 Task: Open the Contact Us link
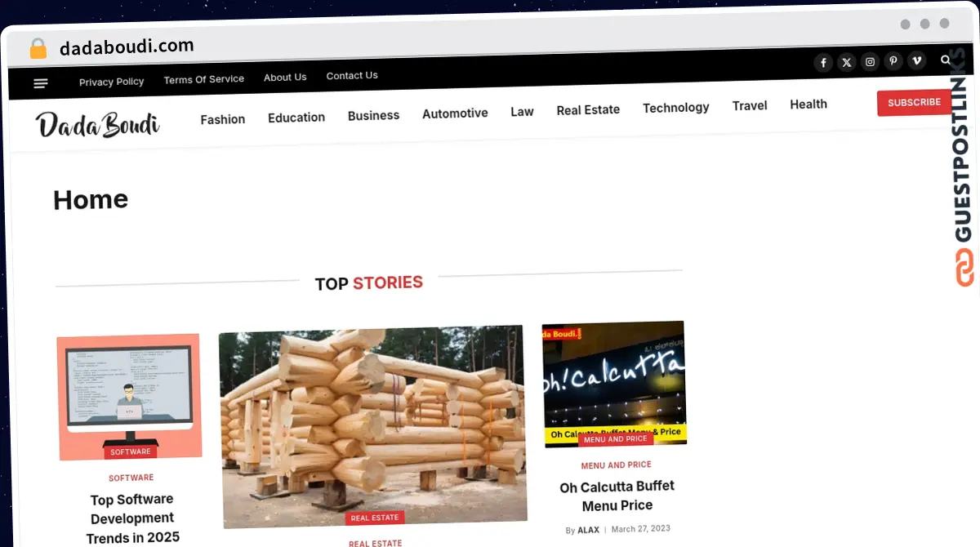pyautogui.click(x=352, y=75)
